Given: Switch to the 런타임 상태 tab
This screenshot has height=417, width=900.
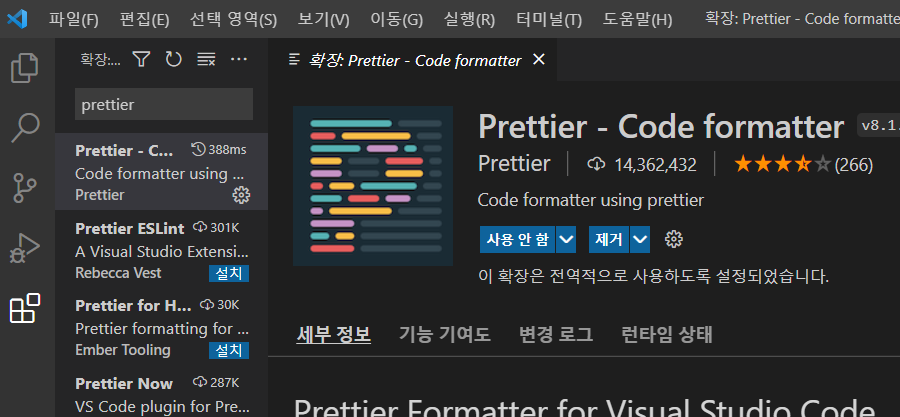Looking at the screenshot, I should 667,334.
